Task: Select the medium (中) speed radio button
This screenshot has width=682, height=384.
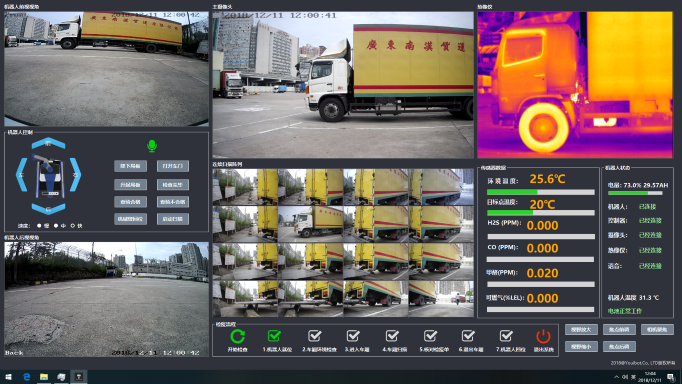Action: pyautogui.click(x=56, y=226)
